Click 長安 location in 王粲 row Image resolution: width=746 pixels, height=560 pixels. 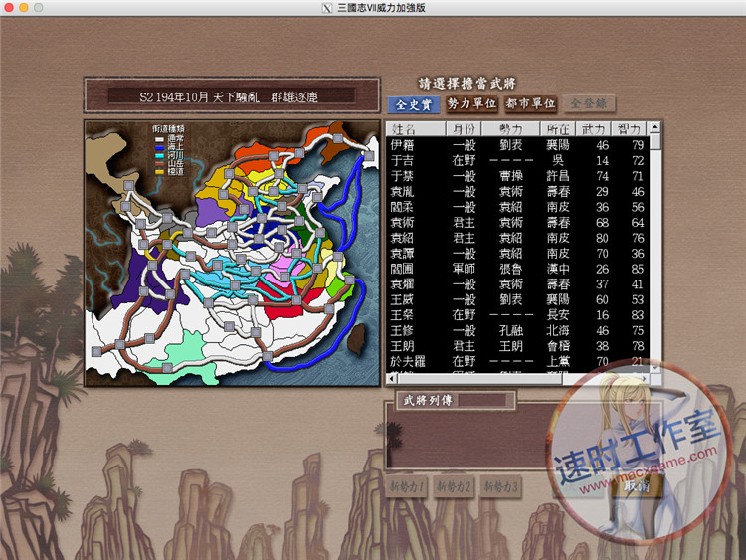[x=558, y=315]
